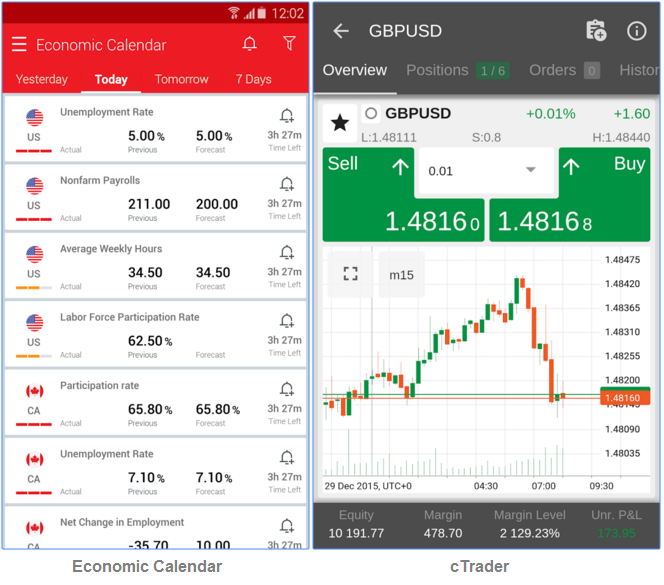Open the volume 0.01 dropdown
This screenshot has height=585, width=664.
tap(486, 171)
